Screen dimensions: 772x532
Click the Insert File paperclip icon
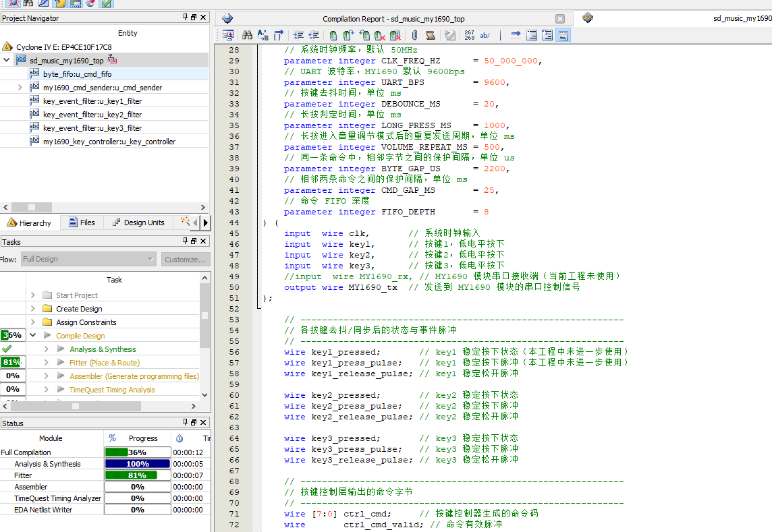414,35
